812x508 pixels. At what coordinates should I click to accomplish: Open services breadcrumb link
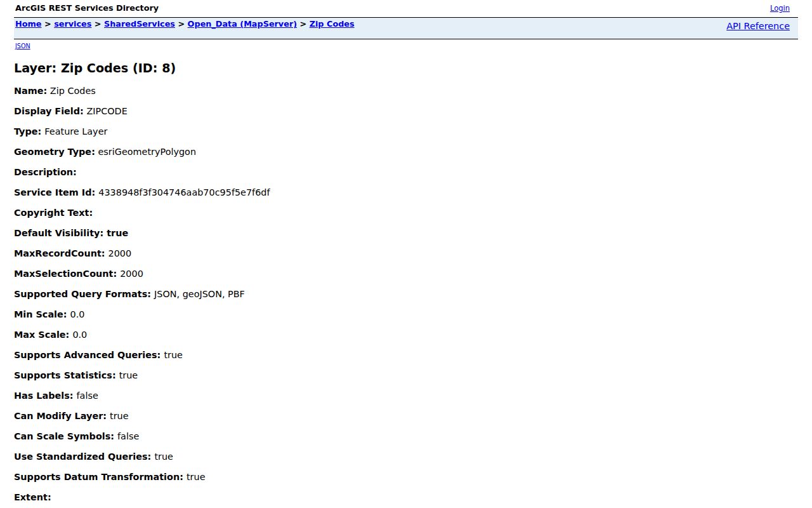coord(73,24)
